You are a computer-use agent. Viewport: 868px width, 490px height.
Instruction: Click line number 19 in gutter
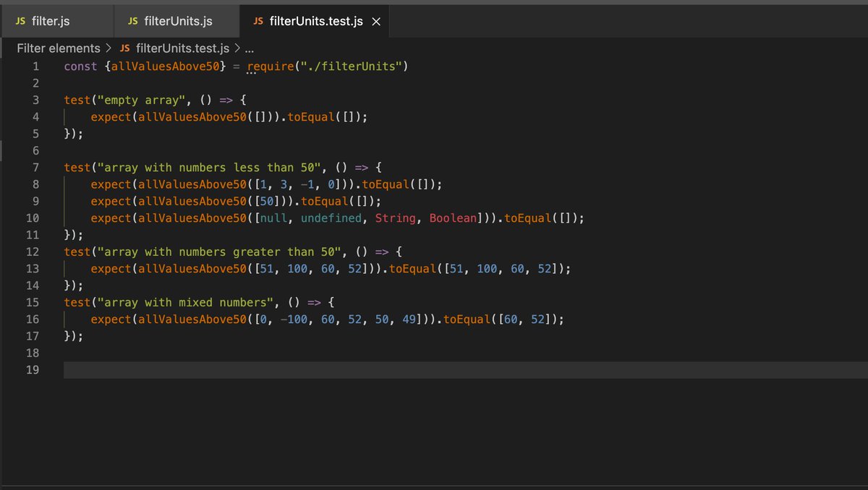[32, 369]
